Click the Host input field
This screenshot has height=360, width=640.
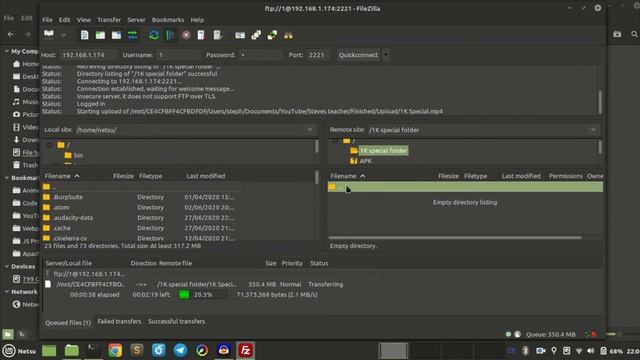87,55
